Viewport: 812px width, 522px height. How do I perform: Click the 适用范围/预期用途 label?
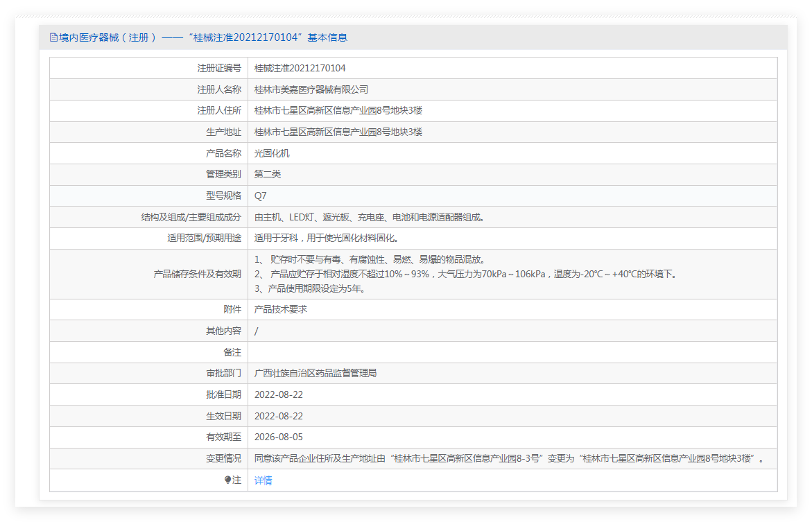(x=204, y=238)
